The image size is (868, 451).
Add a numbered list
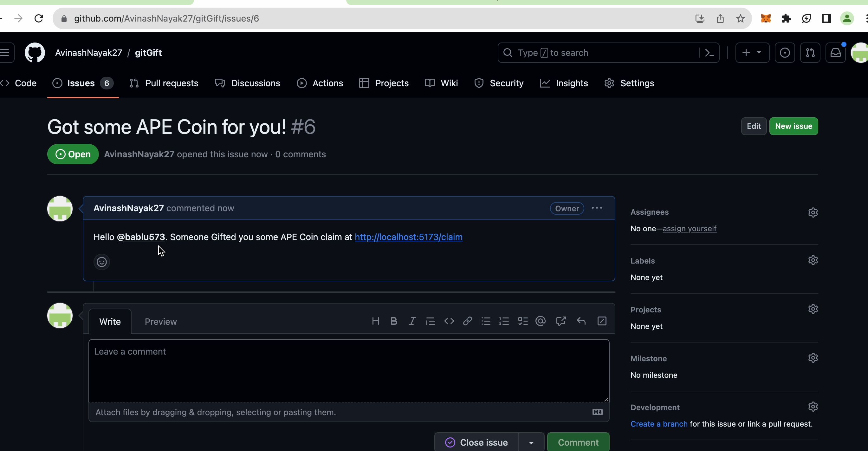tap(504, 321)
